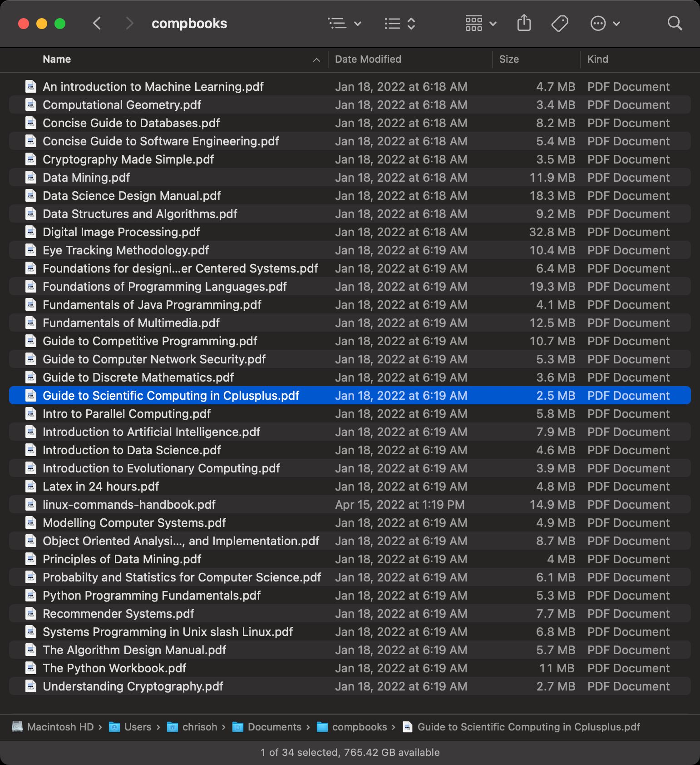
Task: Click PDF icon of Fundamentals of Multimedia.pdf
Action: (31, 323)
